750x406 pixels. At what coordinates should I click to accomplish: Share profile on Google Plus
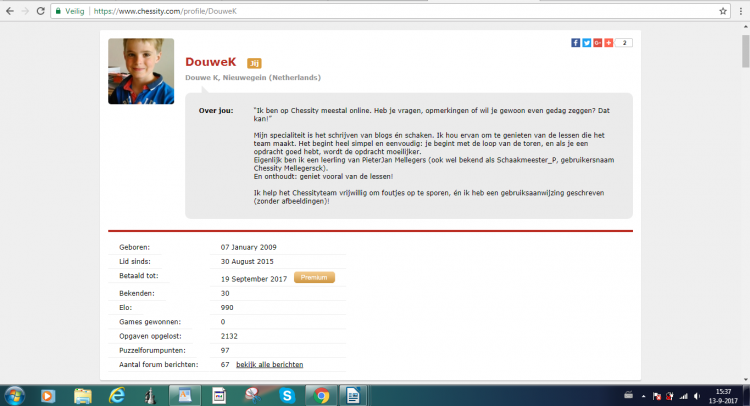(597, 43)
